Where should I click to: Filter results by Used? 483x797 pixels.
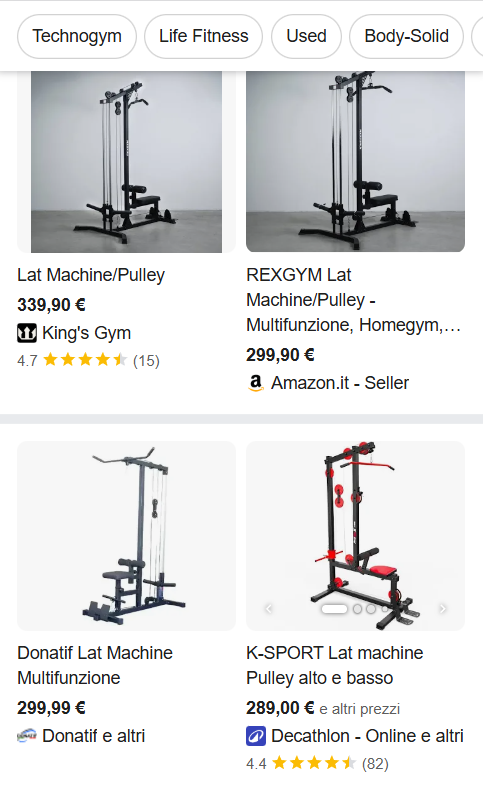point(306,36)
